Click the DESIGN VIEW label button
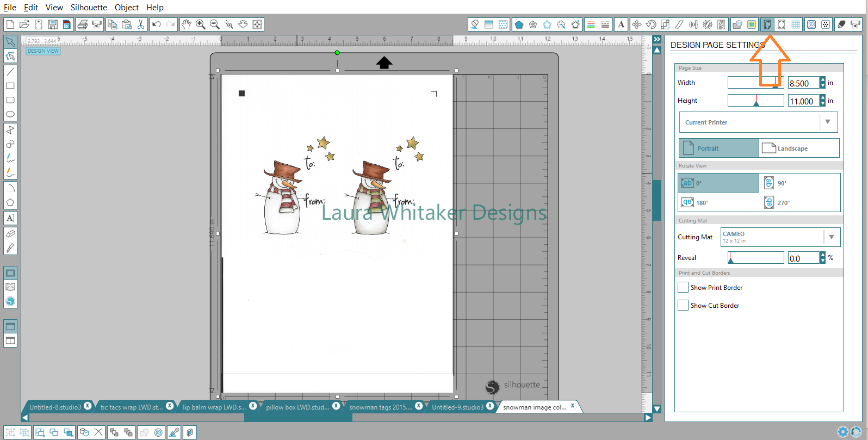868x440 pixels. click(43, 51)
